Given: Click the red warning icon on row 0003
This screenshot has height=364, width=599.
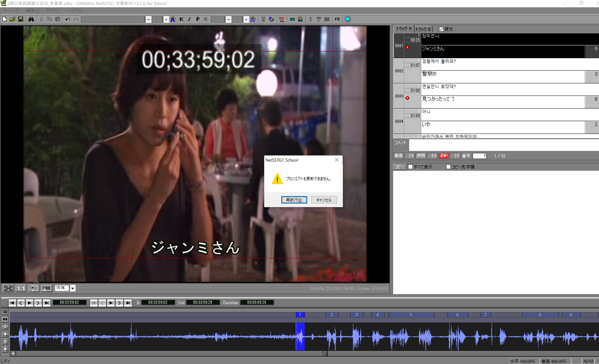Looking at the screenshot, I should coord(408,98).
